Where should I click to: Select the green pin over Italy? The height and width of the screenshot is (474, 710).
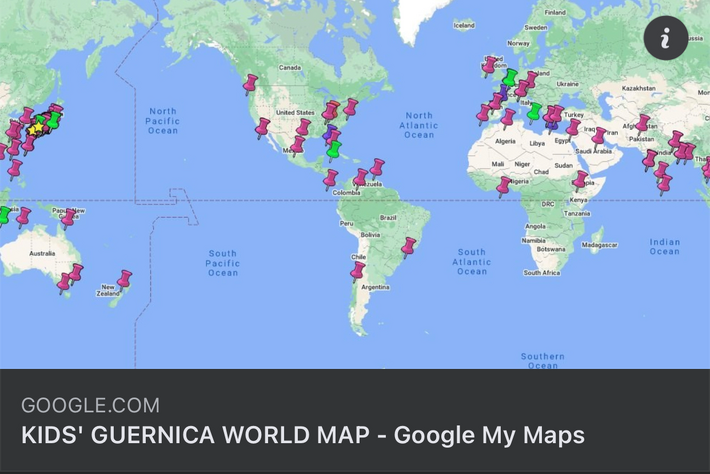[x=534, y=110]
